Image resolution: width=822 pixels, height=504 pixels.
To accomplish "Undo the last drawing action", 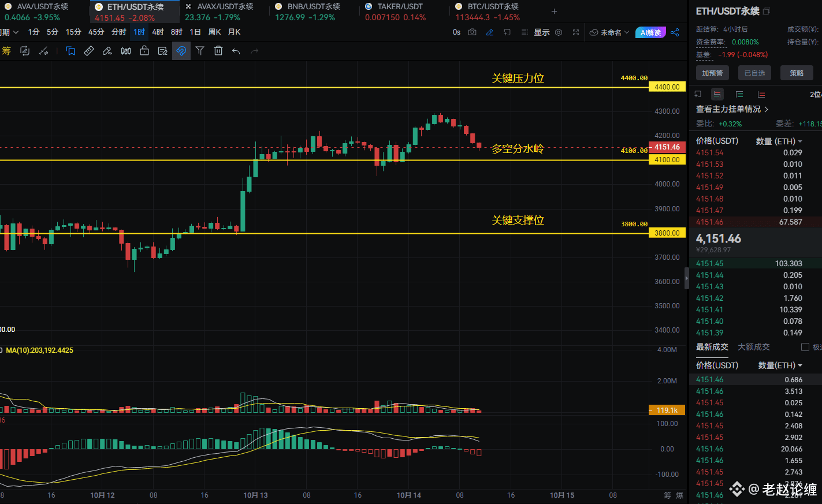I will 236,51.
